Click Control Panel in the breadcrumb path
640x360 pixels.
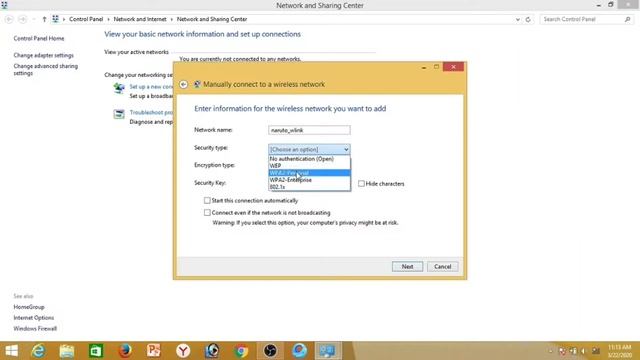coord(86,19)
